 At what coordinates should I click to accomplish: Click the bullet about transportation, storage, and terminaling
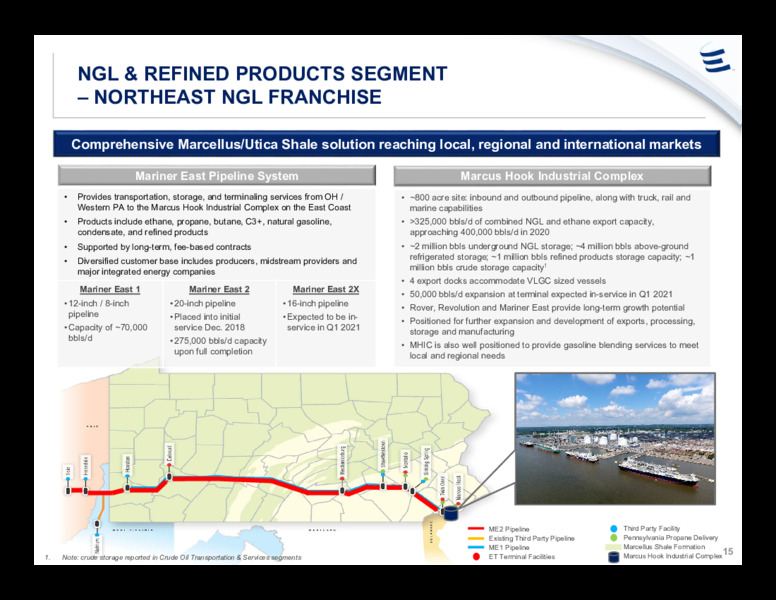click(214, 202)
